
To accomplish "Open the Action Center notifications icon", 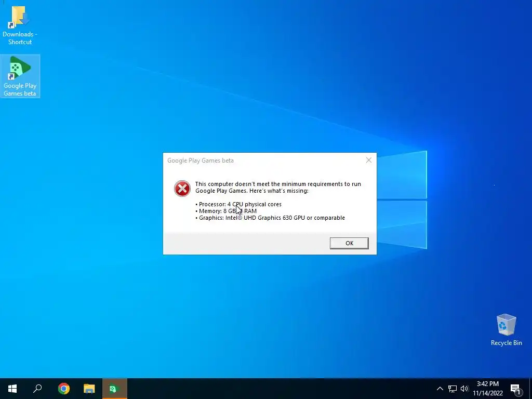I will click(x=516, y=389).
